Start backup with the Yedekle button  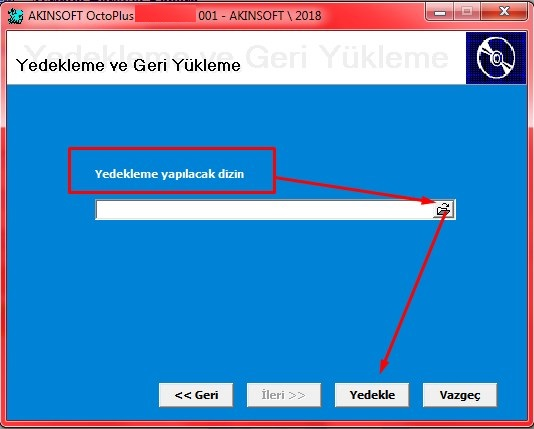(372, 395)
